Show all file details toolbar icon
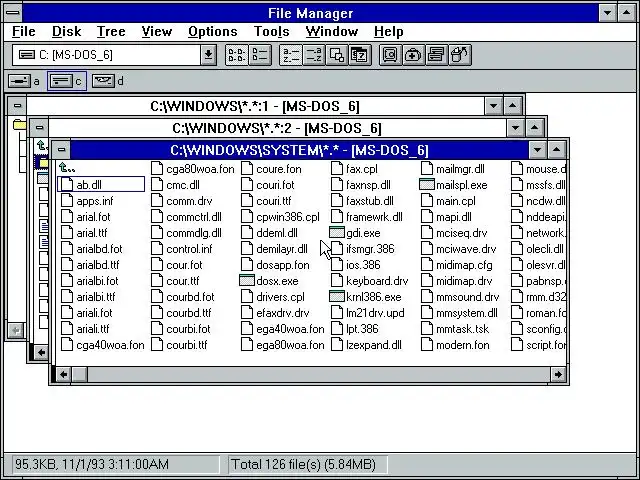Screen dimensions: 640x480 point(260,55)
